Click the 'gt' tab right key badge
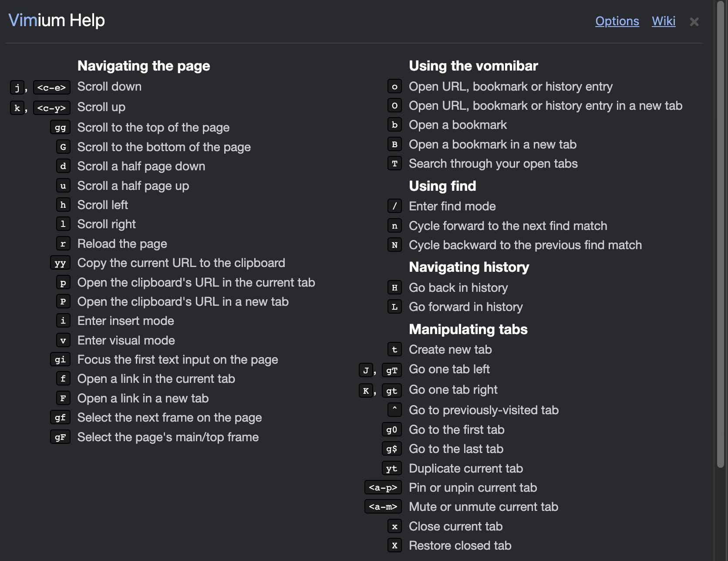The image size is (728, 561). pyautogui.click(x=391, y=391)
